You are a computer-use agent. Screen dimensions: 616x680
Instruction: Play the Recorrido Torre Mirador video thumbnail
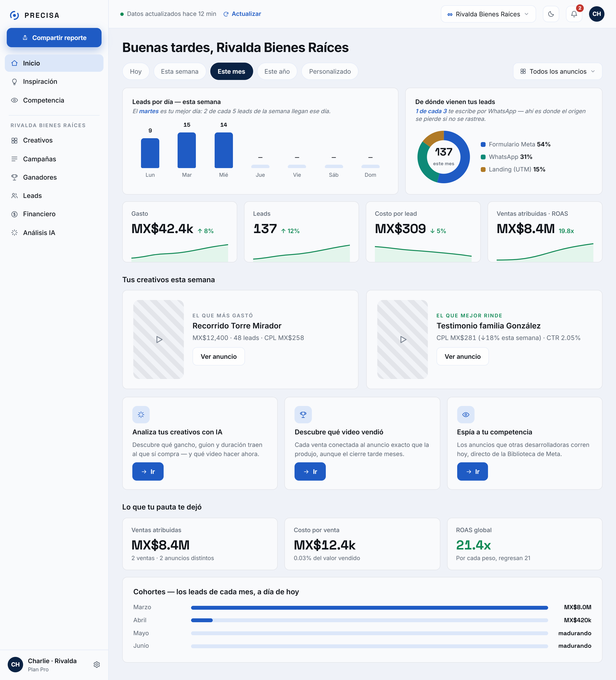coord(159,339)
